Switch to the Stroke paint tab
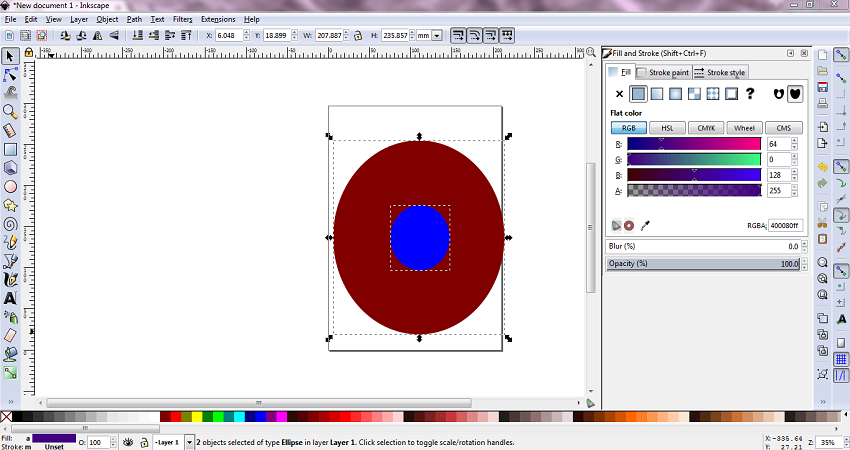 (x=664, y=72)
